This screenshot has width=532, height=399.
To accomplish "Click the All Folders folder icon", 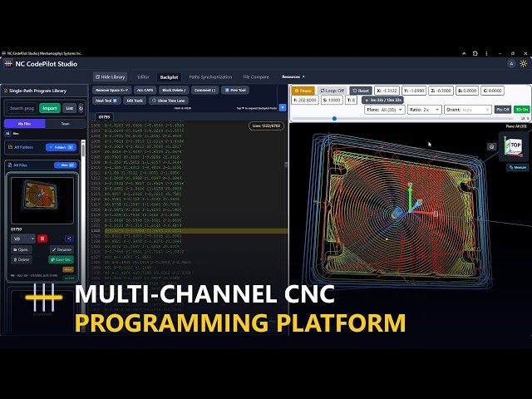I will (x=10, y=147).
